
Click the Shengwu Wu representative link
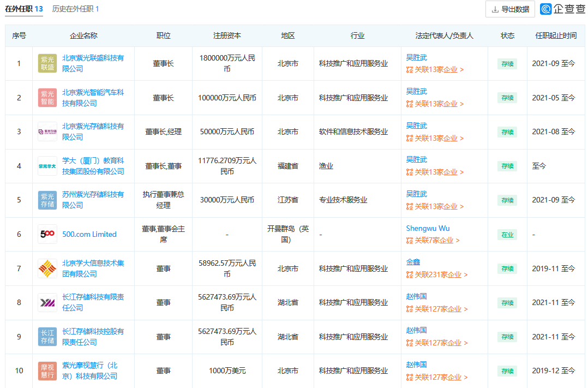tap(428, 228)
